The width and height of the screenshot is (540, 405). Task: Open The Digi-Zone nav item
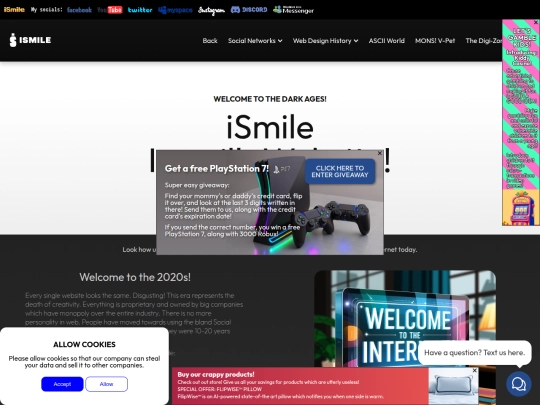(484, 41)
